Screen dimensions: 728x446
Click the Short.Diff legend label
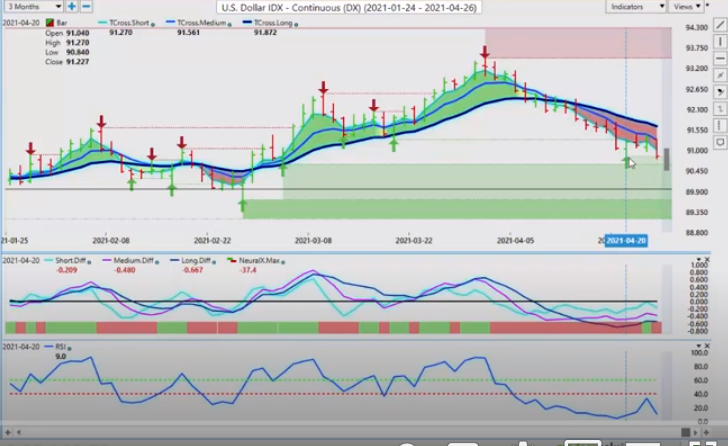(x=70, y=260)
